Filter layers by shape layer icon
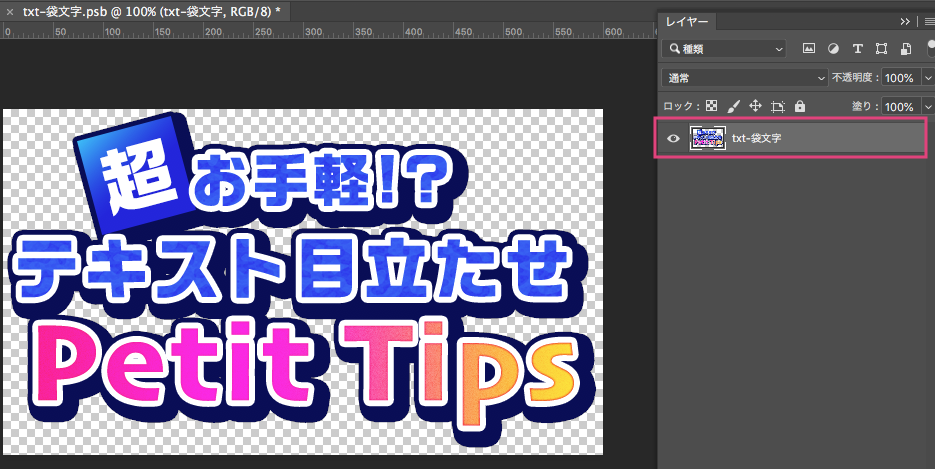Image resolution: width=935 pixels, height=469 pixels. 881,49
